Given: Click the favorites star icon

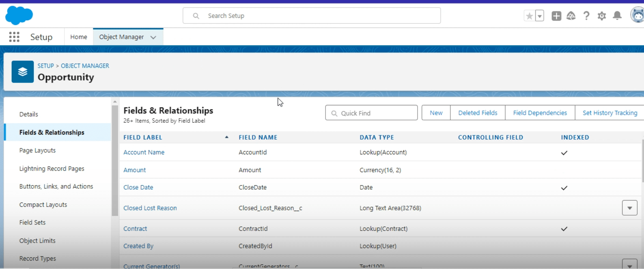Looking at the screenshot, I should click(x=529, y=16).
